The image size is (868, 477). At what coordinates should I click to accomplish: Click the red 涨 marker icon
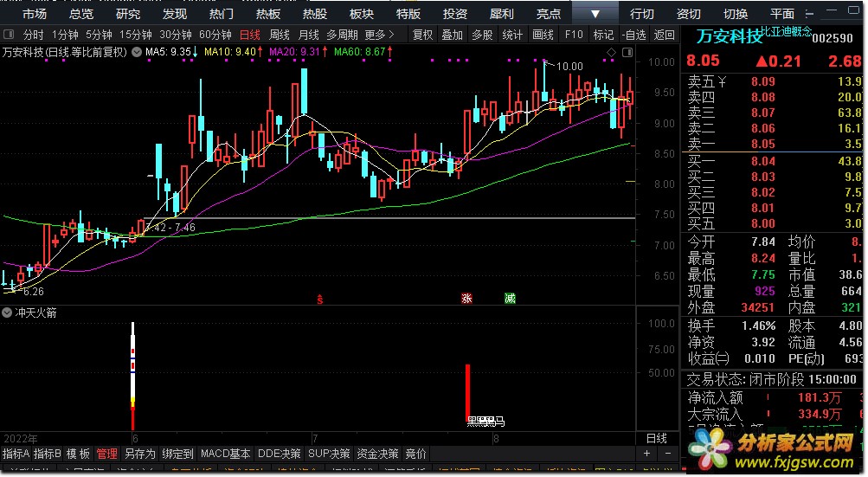coord(466,299)
